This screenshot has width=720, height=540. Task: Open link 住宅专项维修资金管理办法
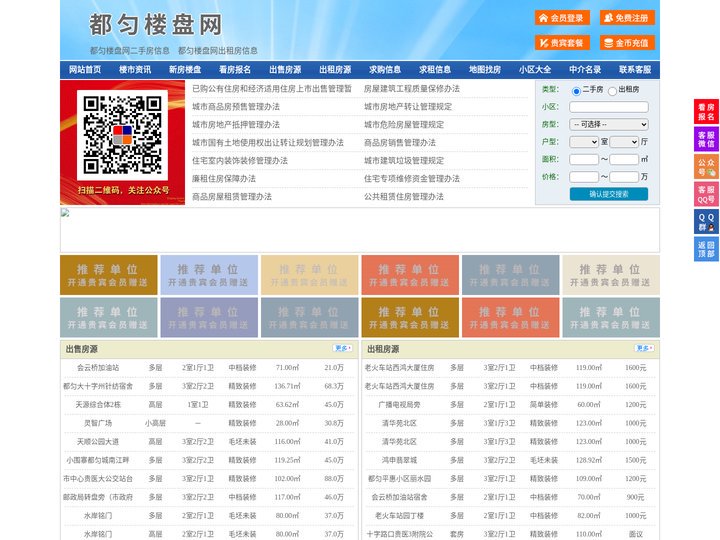412,179
